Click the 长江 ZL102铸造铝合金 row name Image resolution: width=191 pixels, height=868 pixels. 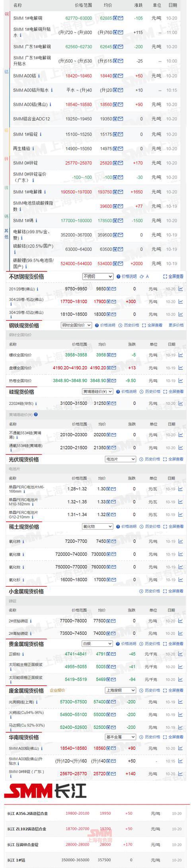[x=27, y=829]
